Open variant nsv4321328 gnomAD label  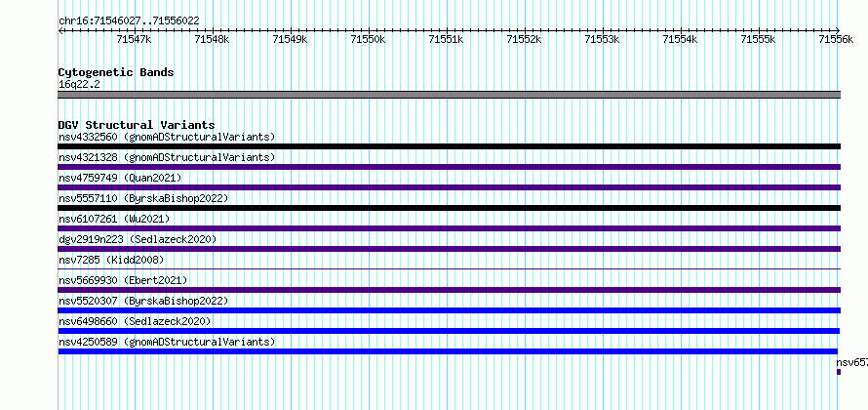(167, 157)
